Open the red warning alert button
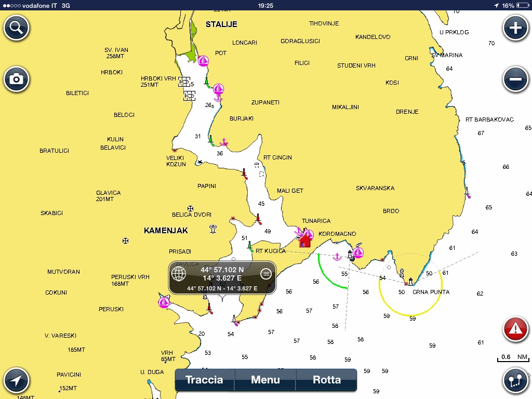The image size is (532, 399). (515, 328)
